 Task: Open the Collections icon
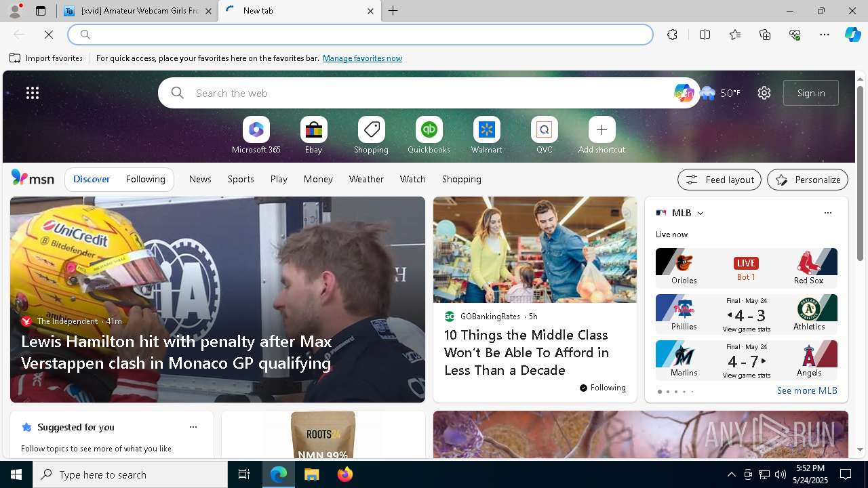[x=765, y=35]
